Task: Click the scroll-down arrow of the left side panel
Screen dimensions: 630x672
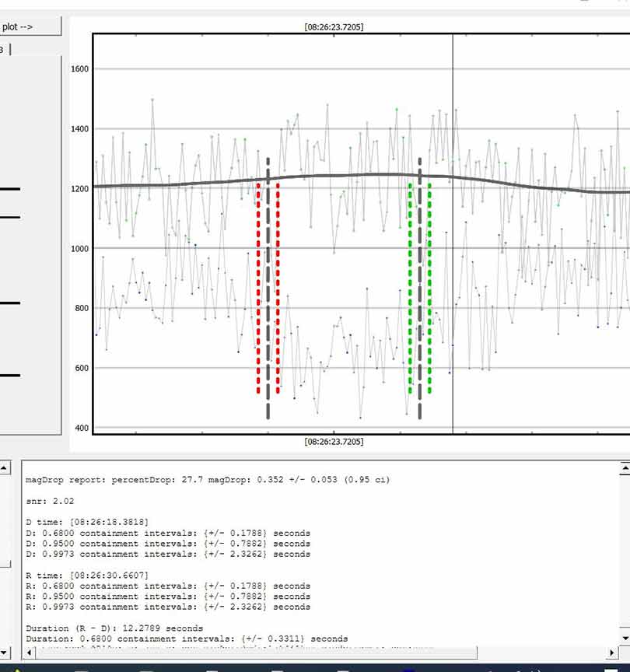Action: click(5, 653)
